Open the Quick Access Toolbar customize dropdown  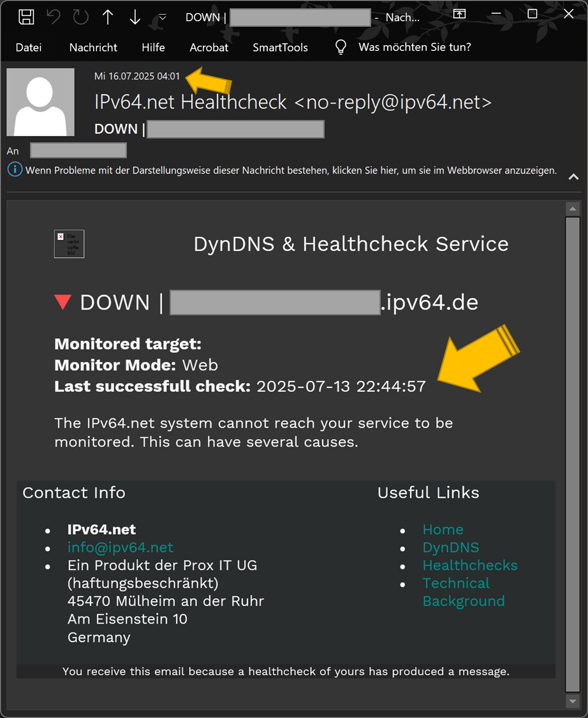pos(163,17)
